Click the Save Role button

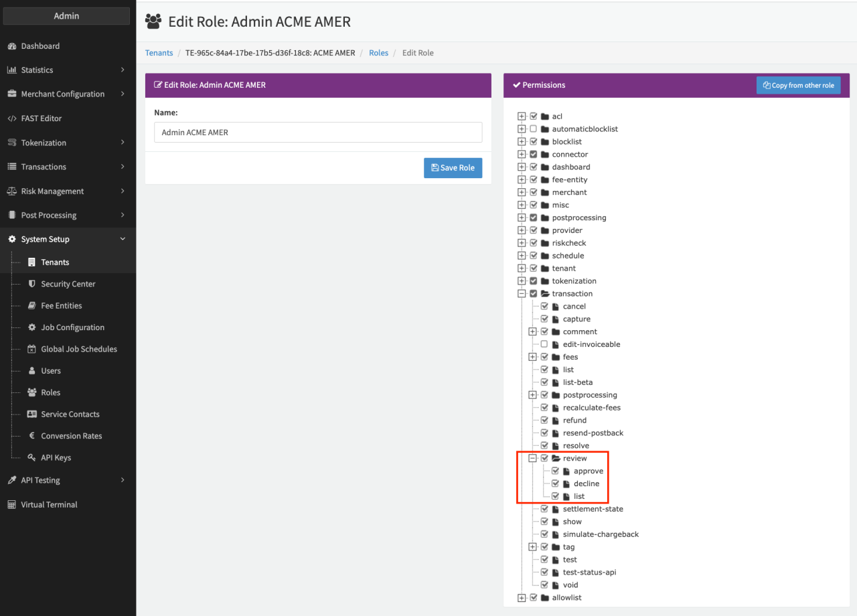(453, 168)
